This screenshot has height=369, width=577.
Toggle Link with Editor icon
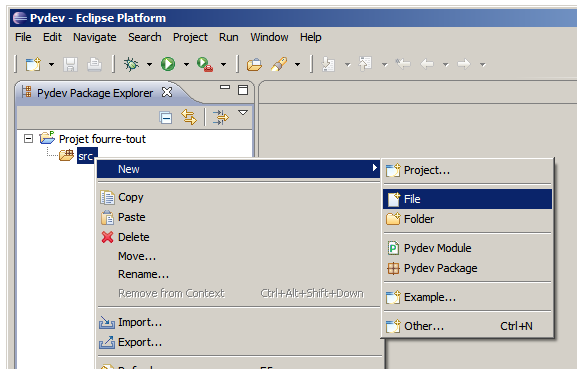pos(189,117)
